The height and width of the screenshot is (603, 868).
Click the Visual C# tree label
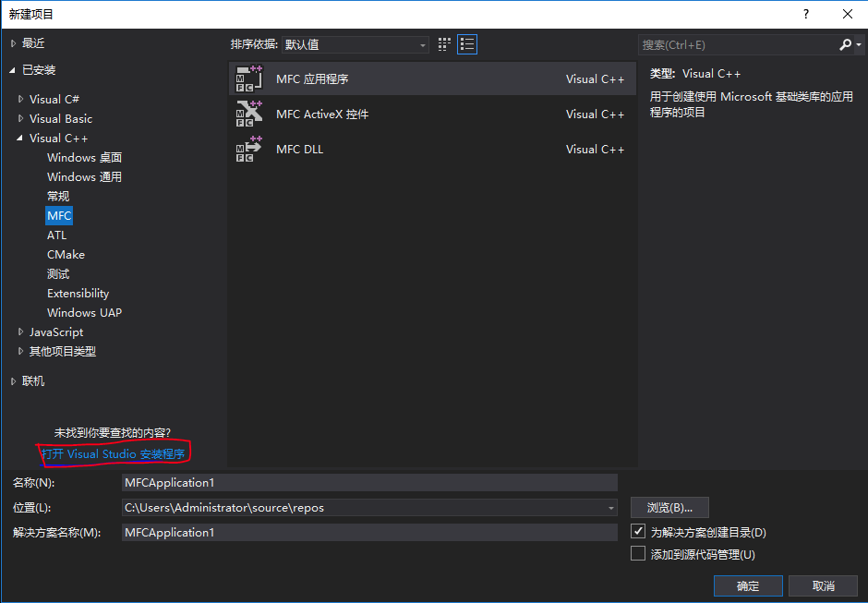click(54, 99)
